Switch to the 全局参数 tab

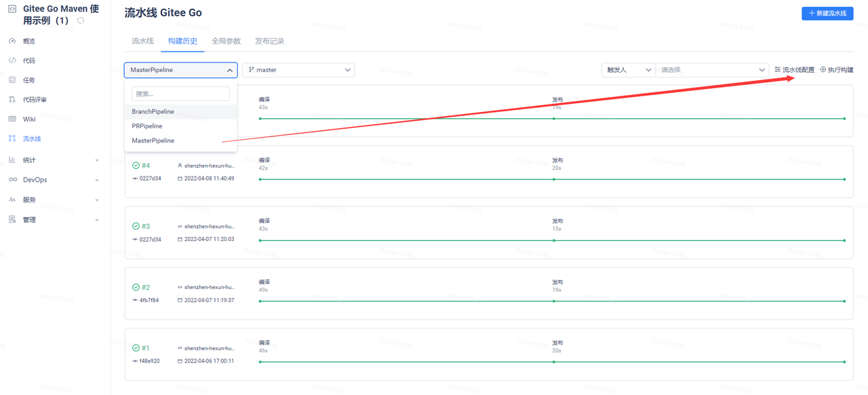(x=226, y=41)
